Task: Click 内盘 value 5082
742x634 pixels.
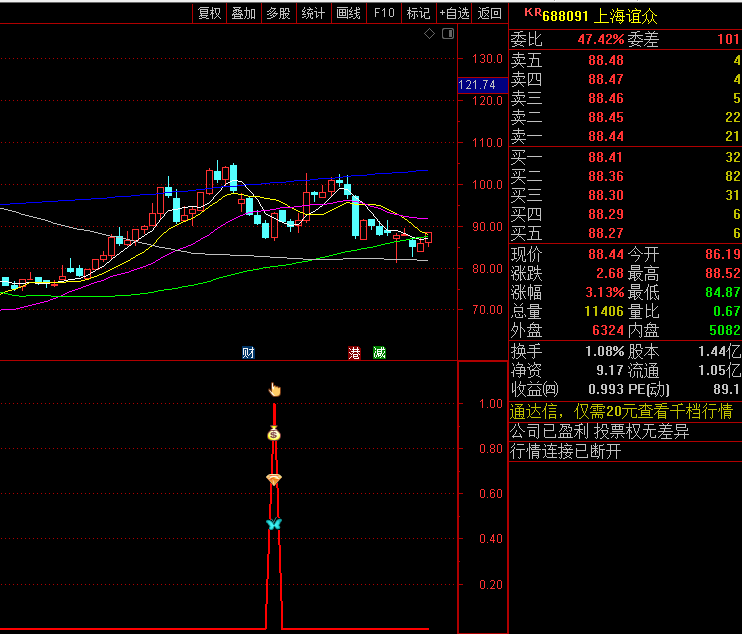Action: click(x=725, y=330)
